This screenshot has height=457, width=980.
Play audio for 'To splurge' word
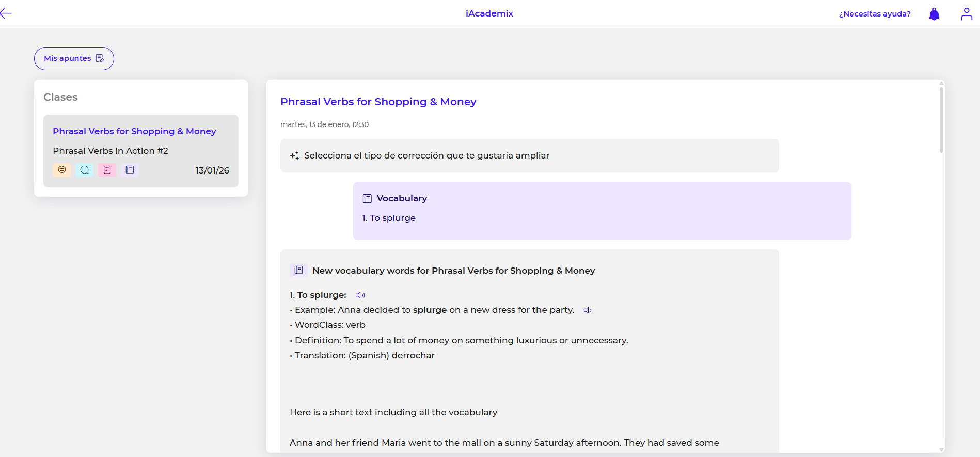[x=360, y=295]
